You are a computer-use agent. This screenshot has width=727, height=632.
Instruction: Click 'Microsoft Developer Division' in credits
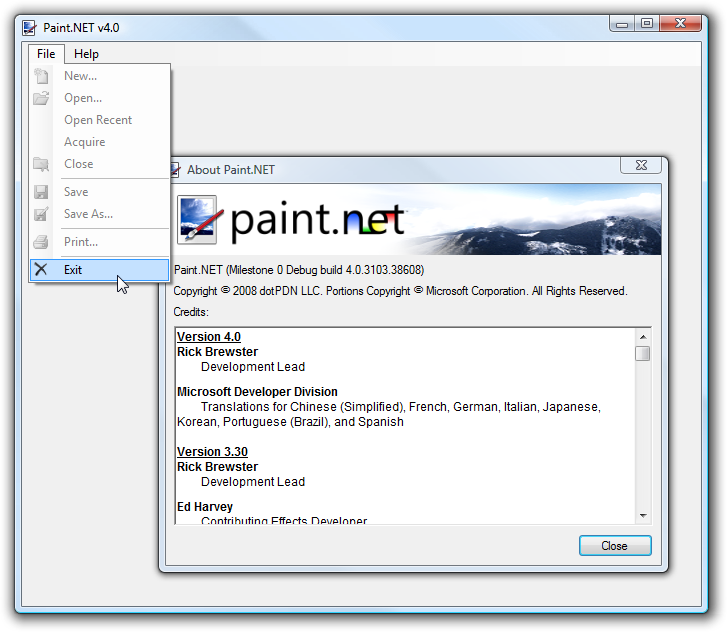[x=257, y=392]
